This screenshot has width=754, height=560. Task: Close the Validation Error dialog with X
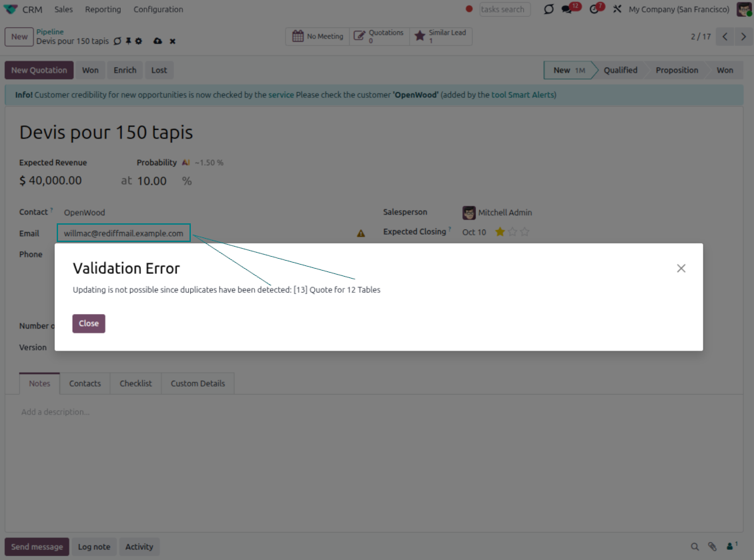click(x=681, y=268)
